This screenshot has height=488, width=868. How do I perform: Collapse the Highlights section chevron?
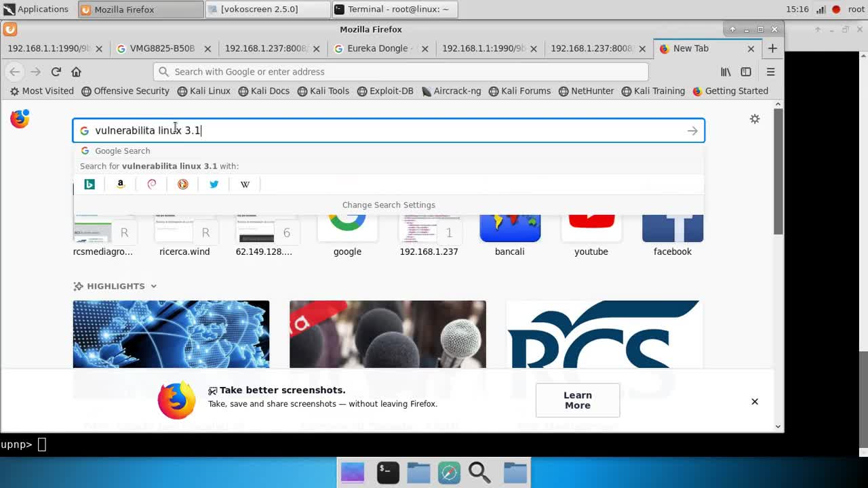point(154,286)
